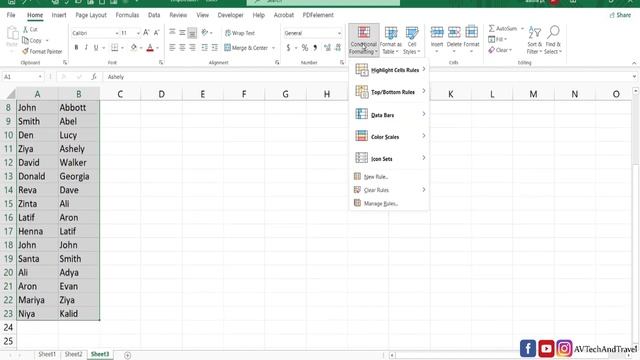Switch to the Page Layout tab
This screenshot has height=360, width=640.
pyautogui.click(x=91, y=15)
